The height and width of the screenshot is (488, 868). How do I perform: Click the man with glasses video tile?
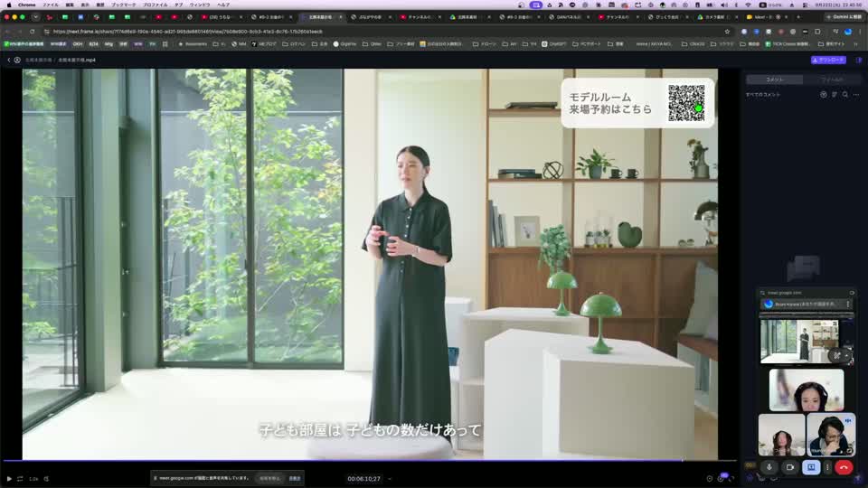coord(831,435)
